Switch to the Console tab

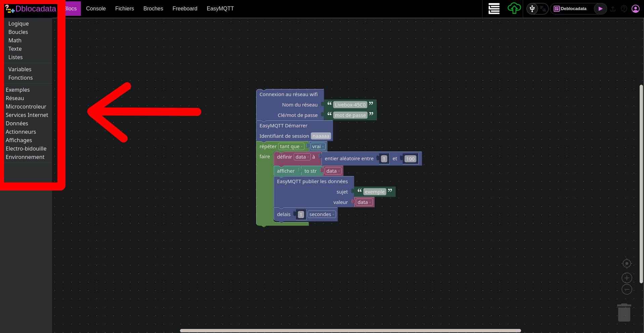[x=96, y=9]
